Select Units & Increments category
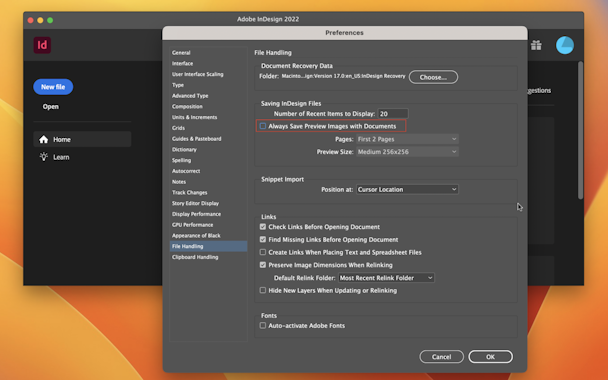The height and width of the screenshot is (380, 608). (x=194, y=117)
